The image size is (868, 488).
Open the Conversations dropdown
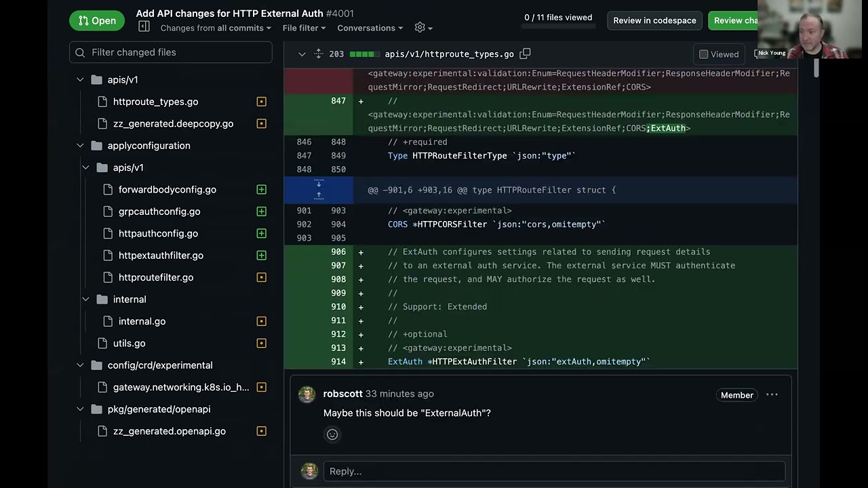point(370,28)
